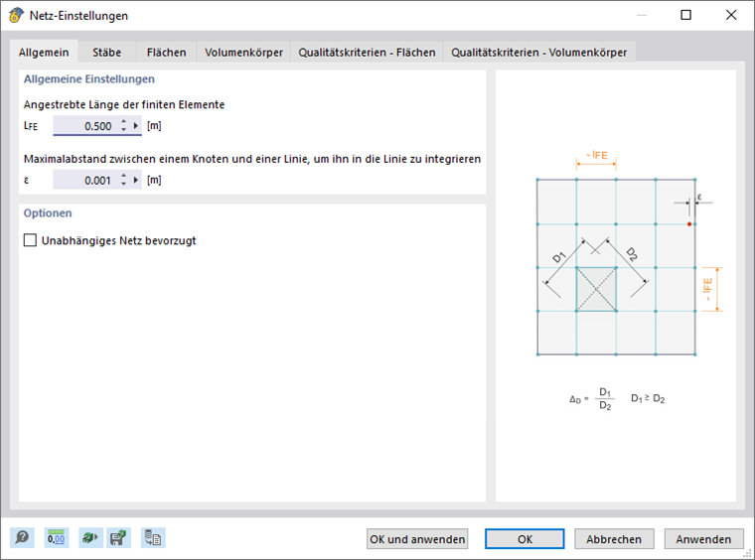Increase ε value with up stepper arrow
The image size is (755, 560).
pyautogui.click(x=124, y=176)
